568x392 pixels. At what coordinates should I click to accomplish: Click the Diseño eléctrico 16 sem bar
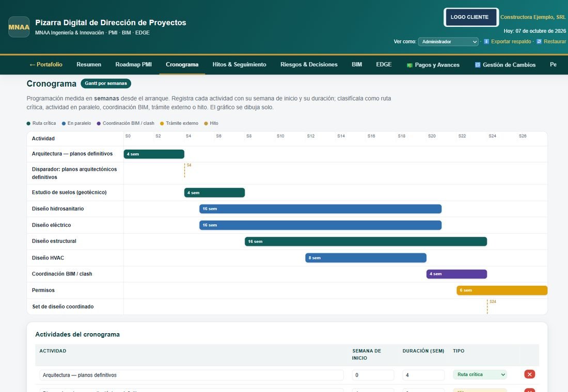pyautogui.click(x=320, y=225)
